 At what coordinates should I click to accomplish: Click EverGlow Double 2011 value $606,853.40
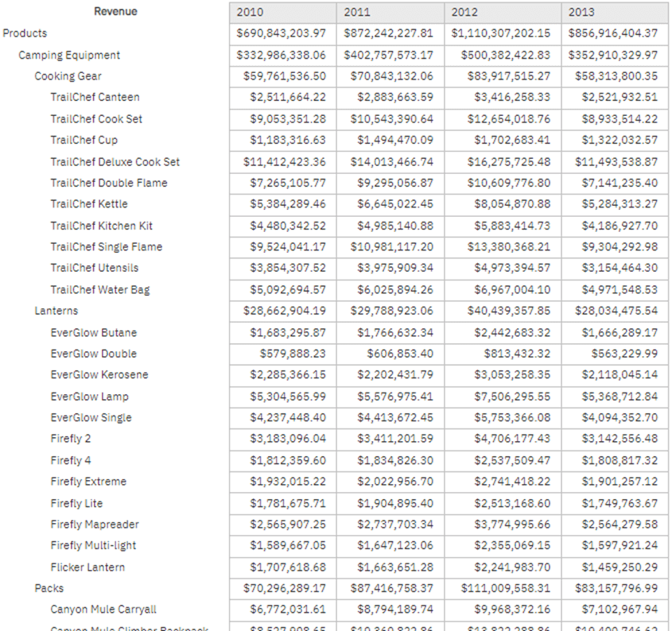click(400, 354)
